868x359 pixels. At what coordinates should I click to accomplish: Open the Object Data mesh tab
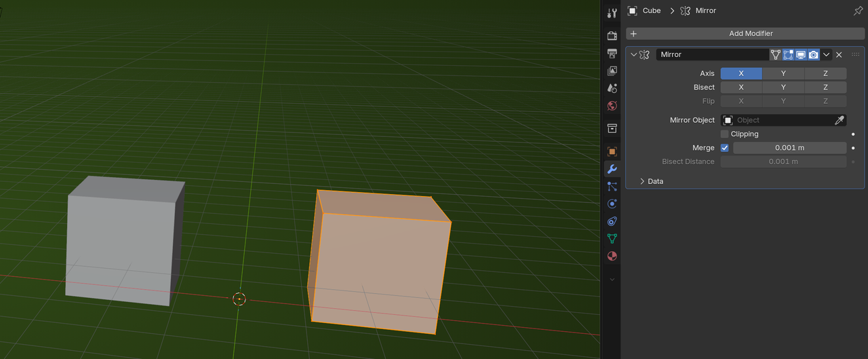click(x=612, y=239)
